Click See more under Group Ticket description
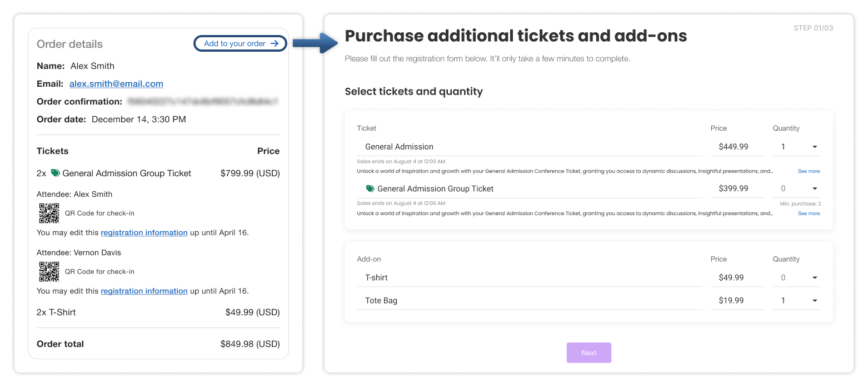The height and width of the screenshot is (387, 868). [x=809, y=214]
